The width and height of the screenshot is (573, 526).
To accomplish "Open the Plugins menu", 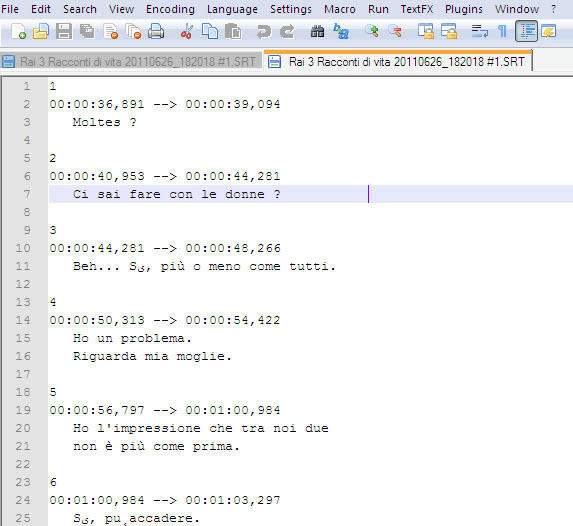I will [464, 9].
